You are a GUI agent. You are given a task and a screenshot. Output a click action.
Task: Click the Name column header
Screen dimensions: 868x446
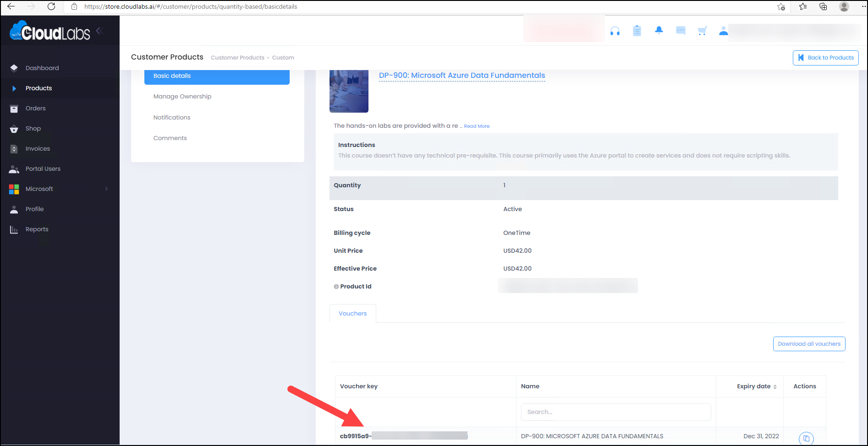coord(530,386)
